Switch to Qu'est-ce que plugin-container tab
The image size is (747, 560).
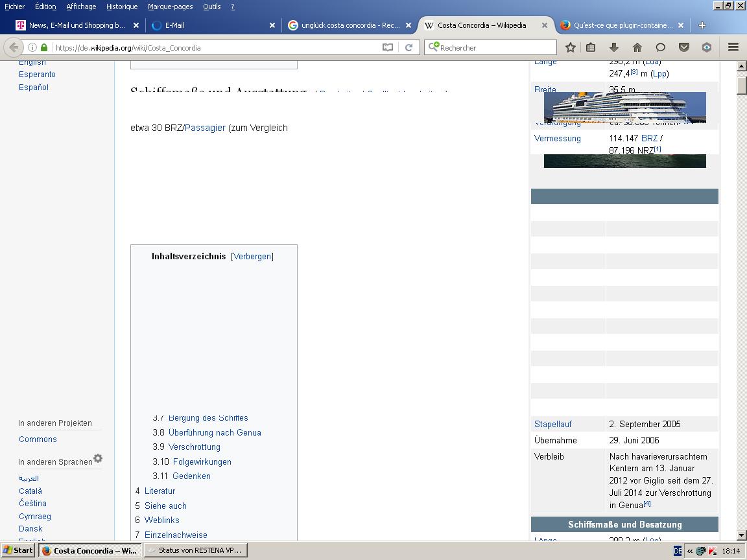click(x=623, y=25)
